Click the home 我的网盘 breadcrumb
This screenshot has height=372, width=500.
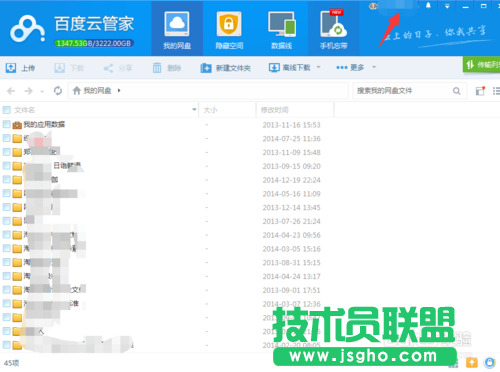92,90
